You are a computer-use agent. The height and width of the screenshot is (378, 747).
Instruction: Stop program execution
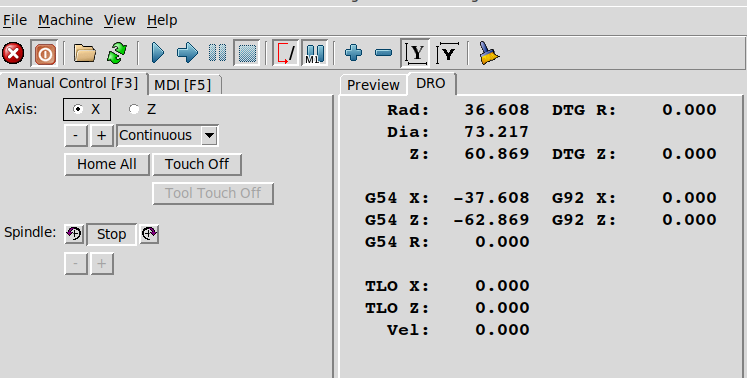point(247,53)
